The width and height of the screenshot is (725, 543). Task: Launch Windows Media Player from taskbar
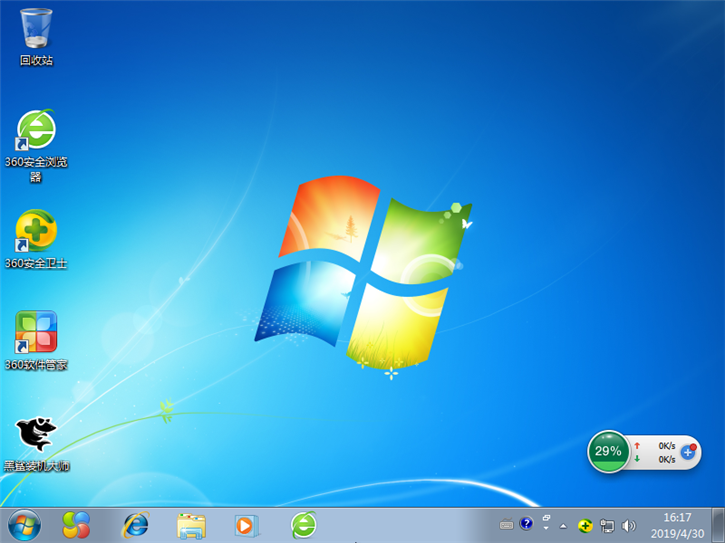pos(246,524)
